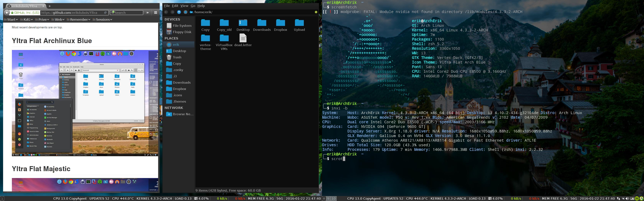The image size is (644, 201).
Task: Open the Web bookmarks folder dropdown
Action: tap(58, 20)
